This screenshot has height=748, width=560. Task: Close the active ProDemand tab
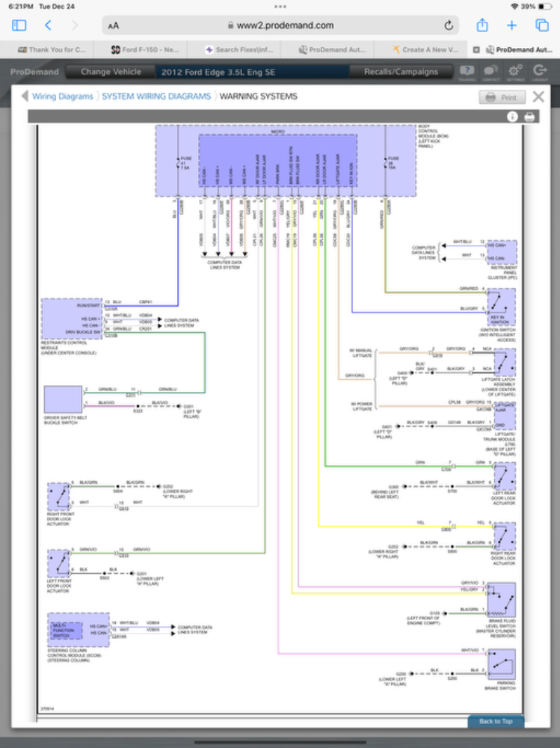pos(476,49)
